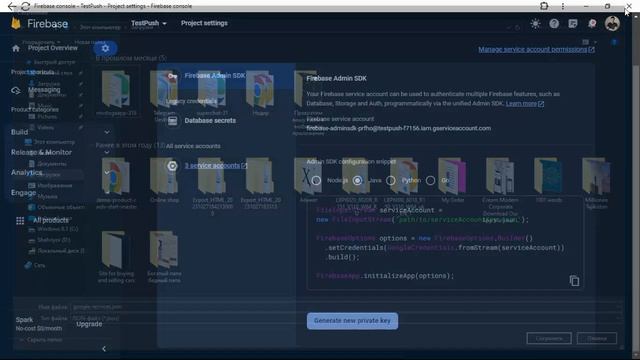Click Generate new private key button
This screenshot has height=360, width=640.
352,321
